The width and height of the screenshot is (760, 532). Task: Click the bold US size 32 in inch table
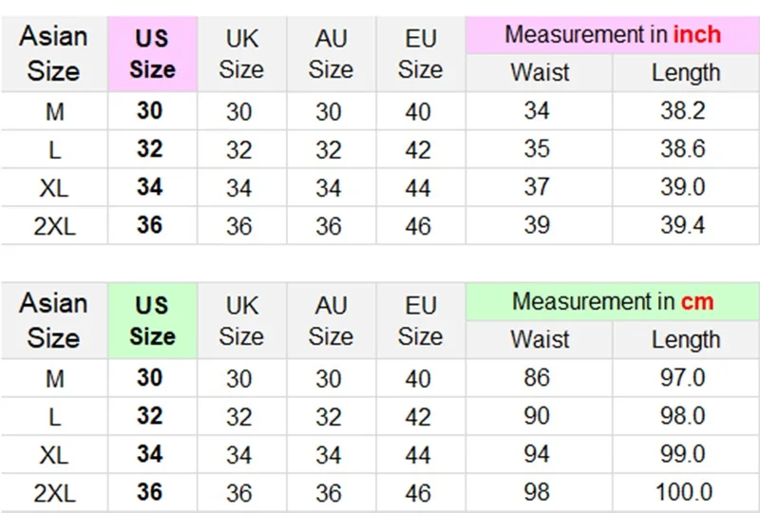click(149, 149)
